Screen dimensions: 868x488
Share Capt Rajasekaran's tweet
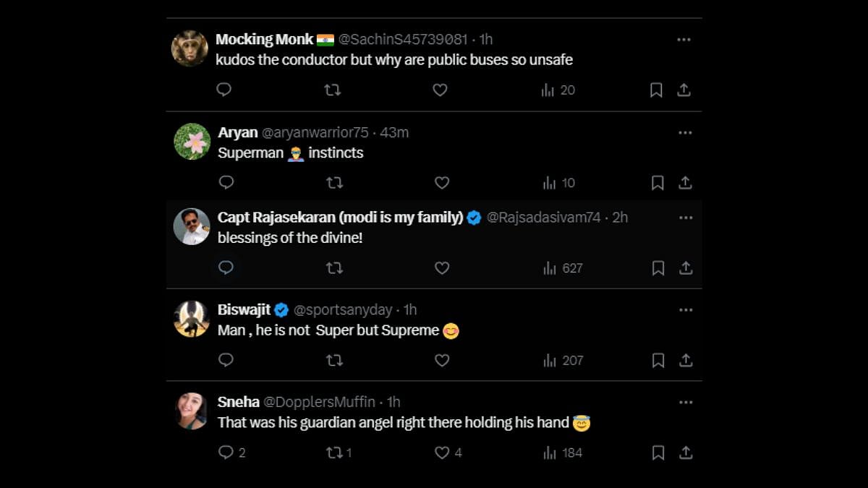(685, 268)
